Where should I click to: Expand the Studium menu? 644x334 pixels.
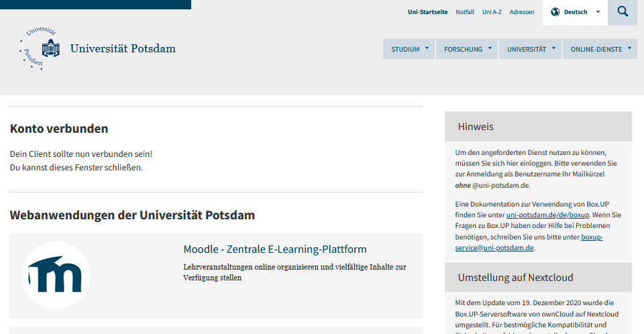(x=409, y=49)
